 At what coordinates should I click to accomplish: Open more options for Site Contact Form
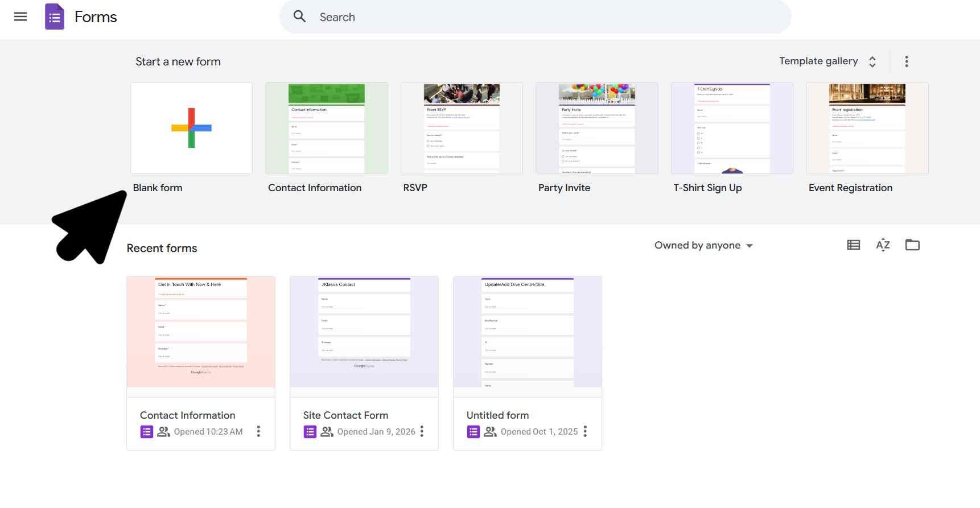click(422, 431)
